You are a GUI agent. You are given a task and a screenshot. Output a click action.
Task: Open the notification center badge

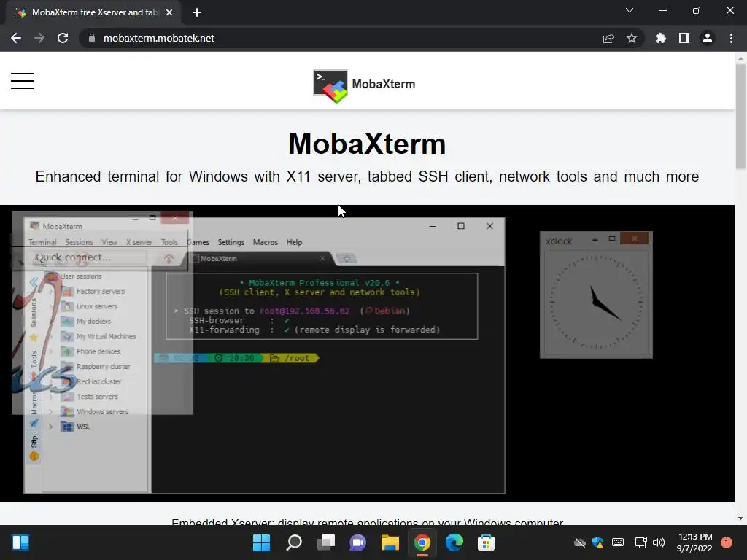(x=727, y=542)
